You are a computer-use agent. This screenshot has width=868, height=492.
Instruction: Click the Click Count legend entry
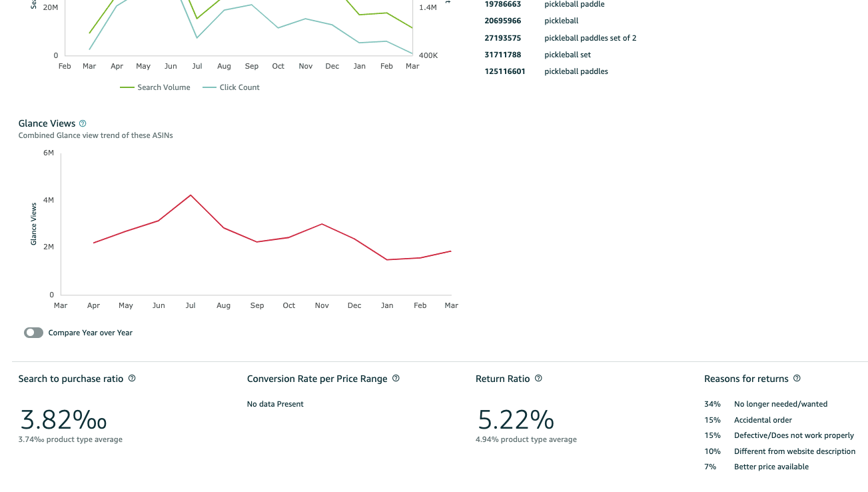(x=231, y=87)
